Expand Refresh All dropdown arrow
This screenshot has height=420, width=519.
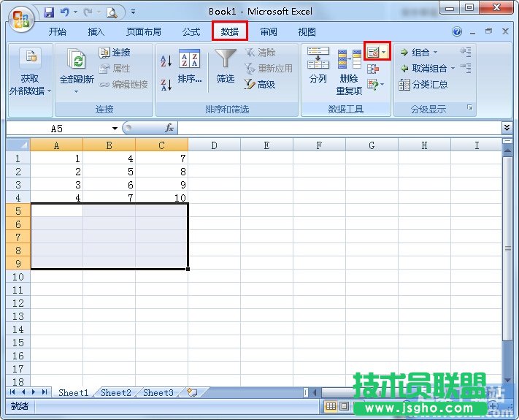tap(77, 91)
